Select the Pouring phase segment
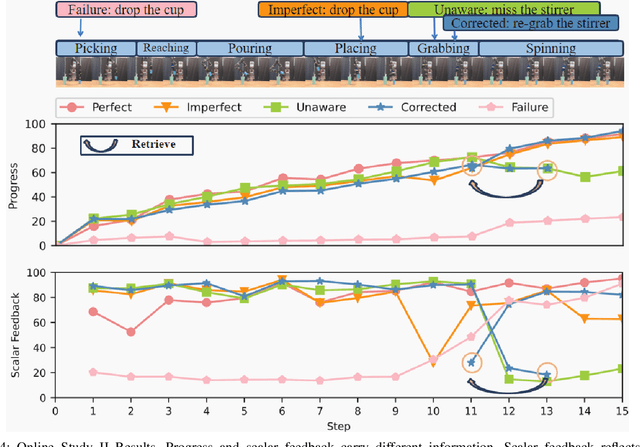Image resolution: width=640 pixels, height=447 pixels. point(248,48)
